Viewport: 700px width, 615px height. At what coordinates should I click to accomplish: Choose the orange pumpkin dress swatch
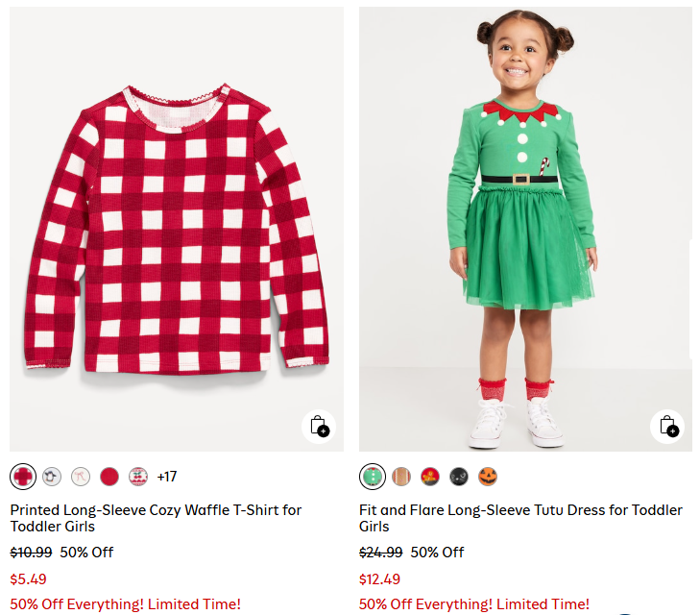[488, 476]
